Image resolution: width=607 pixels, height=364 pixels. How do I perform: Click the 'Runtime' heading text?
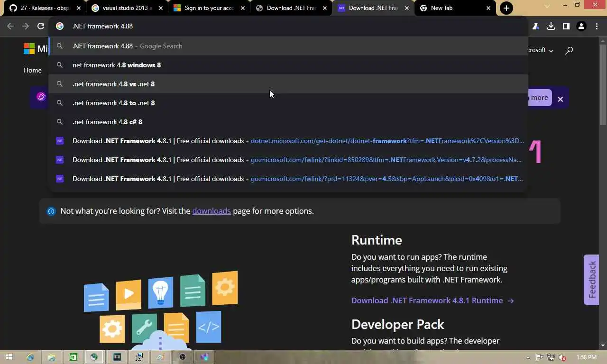pyautogui.click(x=377, y=240)
